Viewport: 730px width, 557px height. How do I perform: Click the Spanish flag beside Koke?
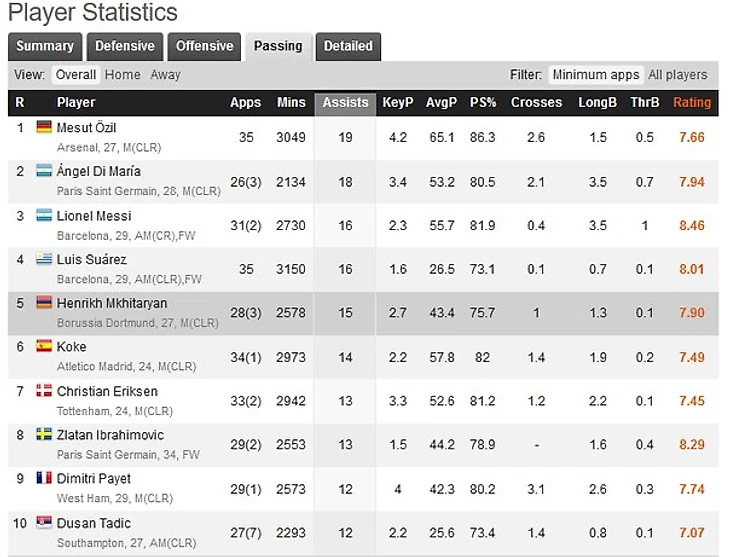[x=44, y=347]
